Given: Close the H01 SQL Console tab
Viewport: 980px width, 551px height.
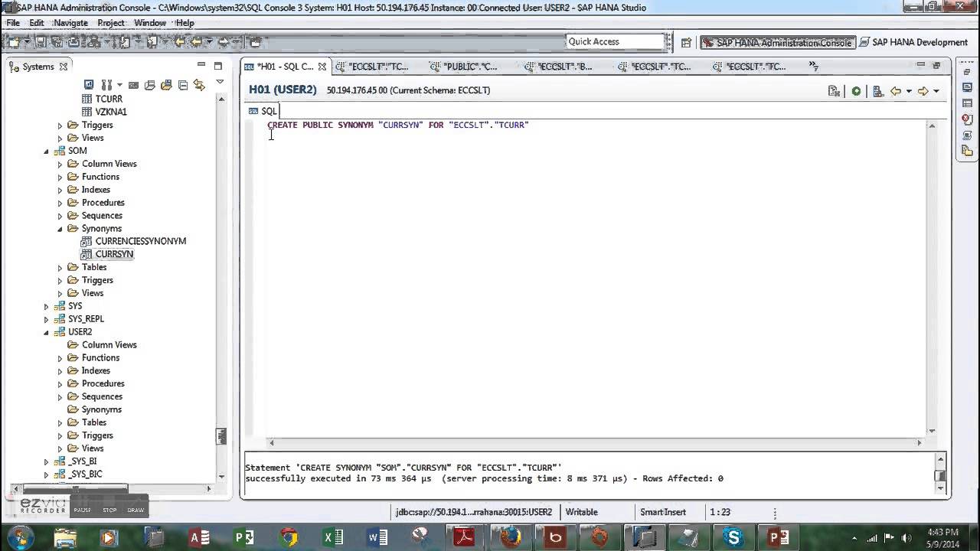Looking at the screenshot, I should coord(322,67).
